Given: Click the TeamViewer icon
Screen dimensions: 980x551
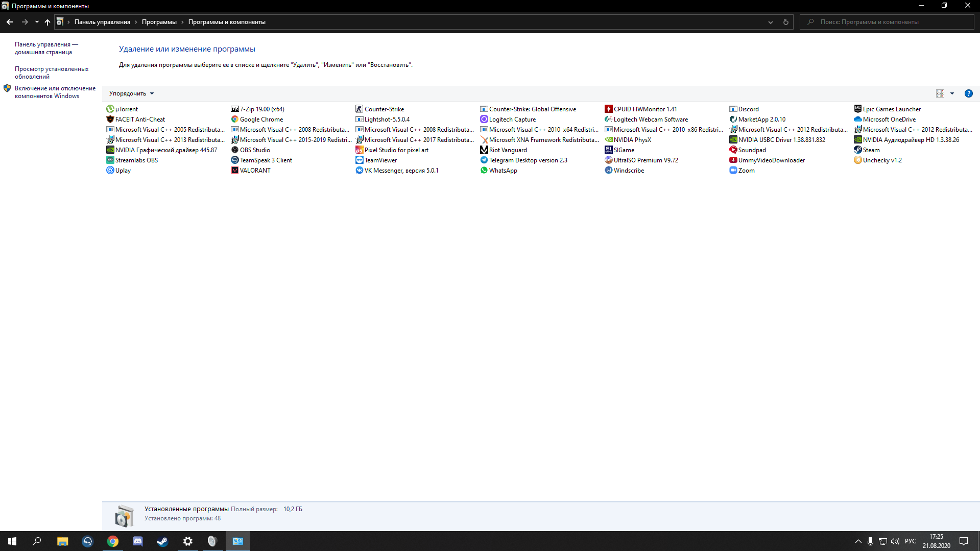Looking at the screenshot, I should tap(359, 160).
